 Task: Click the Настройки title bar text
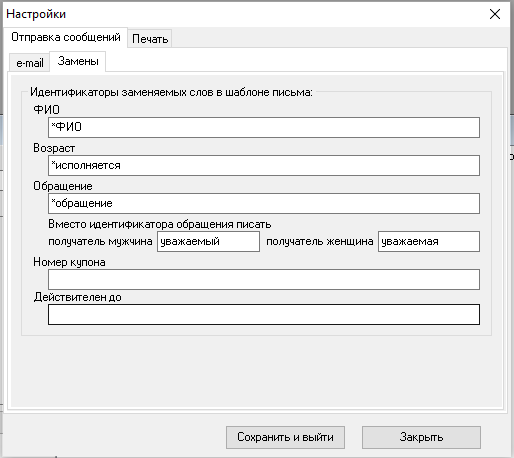coord(36,14)
